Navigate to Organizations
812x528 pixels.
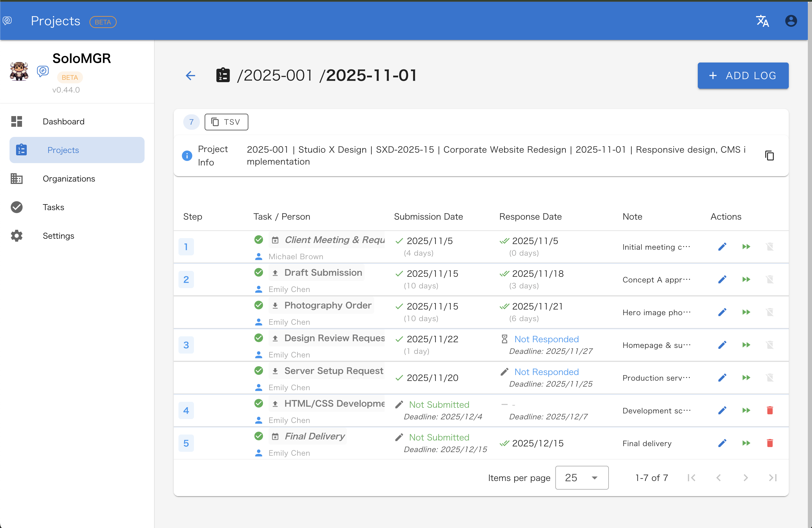pos(69,179)
